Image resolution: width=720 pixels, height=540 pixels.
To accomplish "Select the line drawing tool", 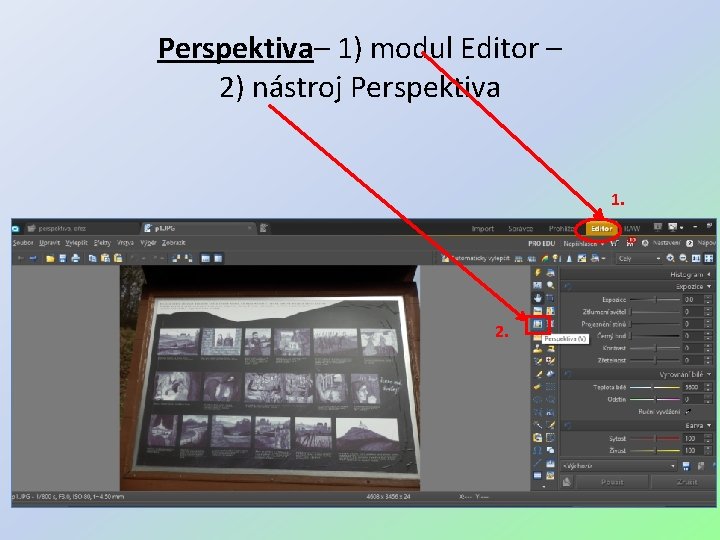I will point(537,463).
